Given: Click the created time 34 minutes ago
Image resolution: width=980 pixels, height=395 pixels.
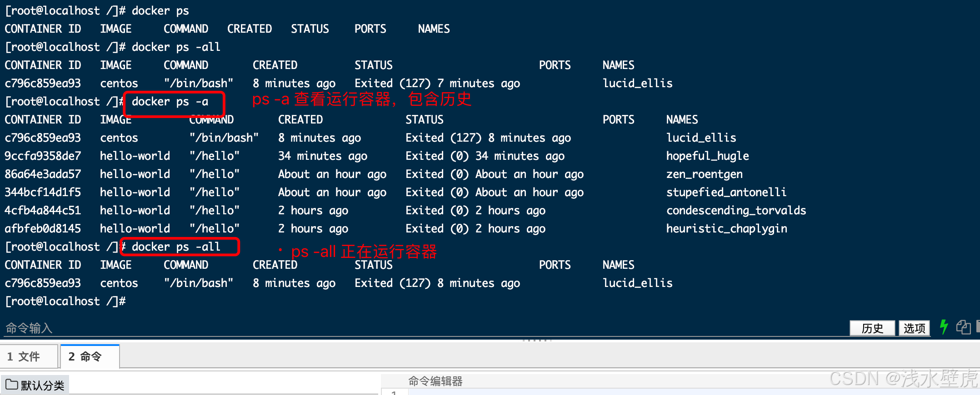Looking at the screenshot, I should 322,156.
